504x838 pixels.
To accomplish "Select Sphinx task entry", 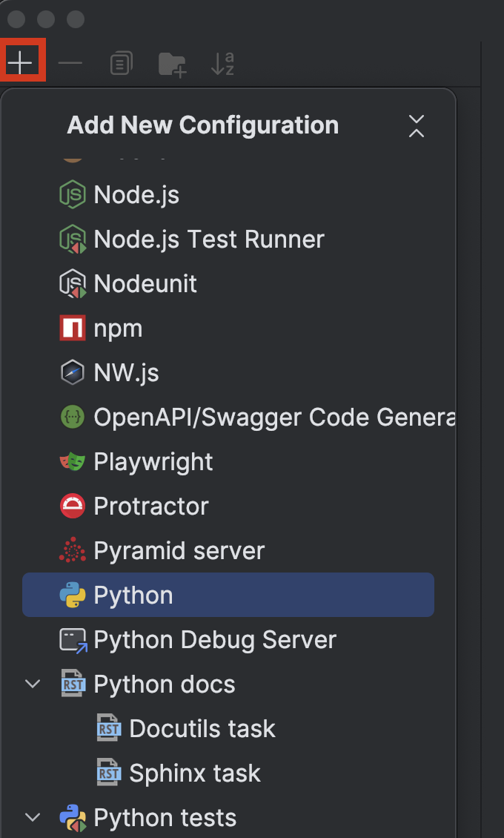I will pos(228,773).
